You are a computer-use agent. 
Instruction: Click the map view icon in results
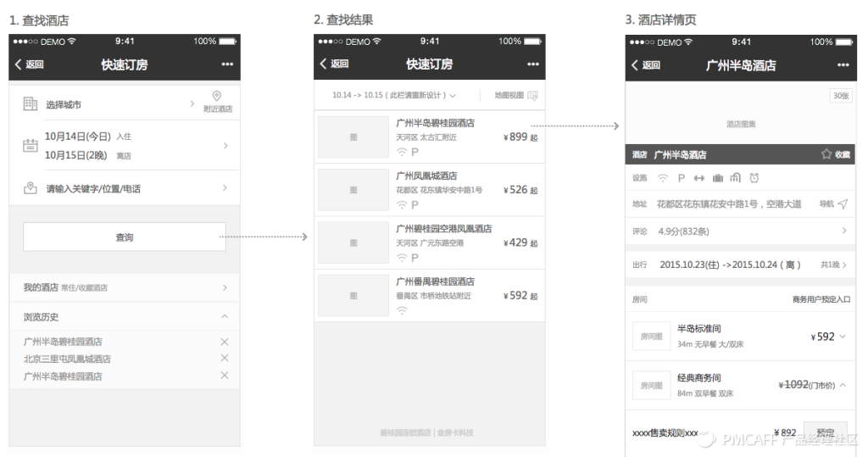[x=532, y=95]
